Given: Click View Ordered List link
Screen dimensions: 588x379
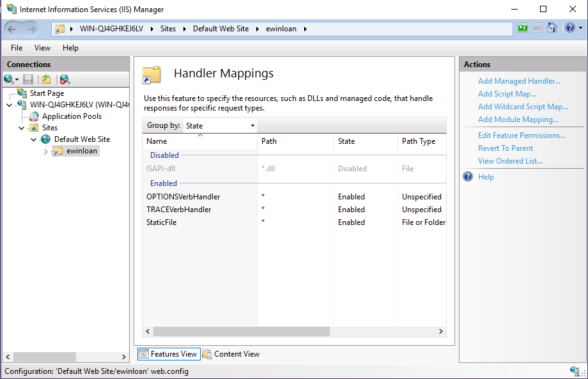Looking at the screenshot, I should (x=510, y=161).
